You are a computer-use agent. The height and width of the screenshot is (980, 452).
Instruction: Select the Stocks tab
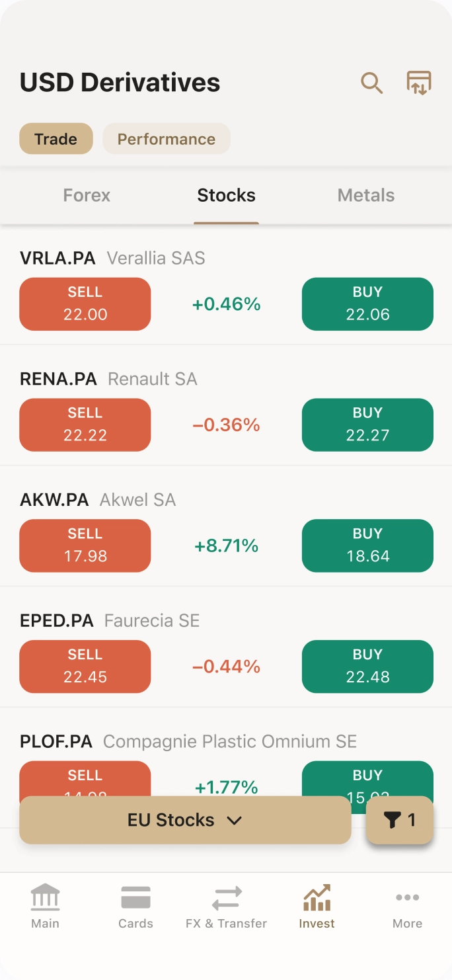(226, 195)
